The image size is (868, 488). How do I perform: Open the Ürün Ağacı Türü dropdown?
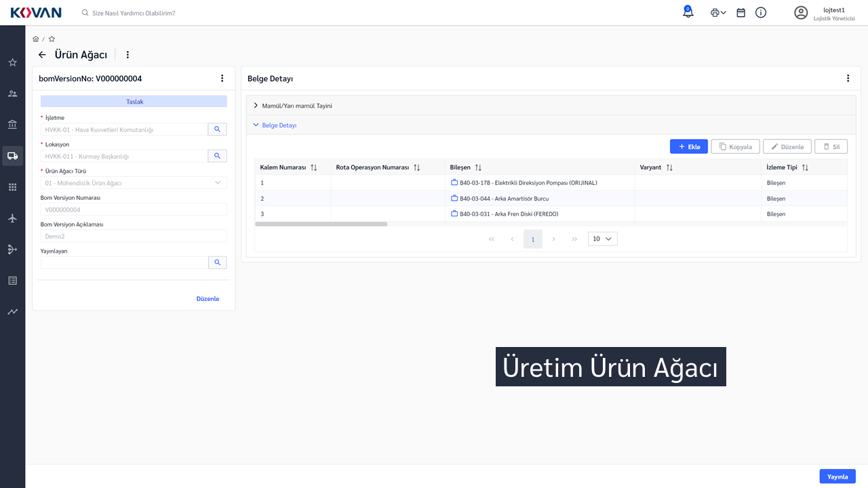click(134, 182)
